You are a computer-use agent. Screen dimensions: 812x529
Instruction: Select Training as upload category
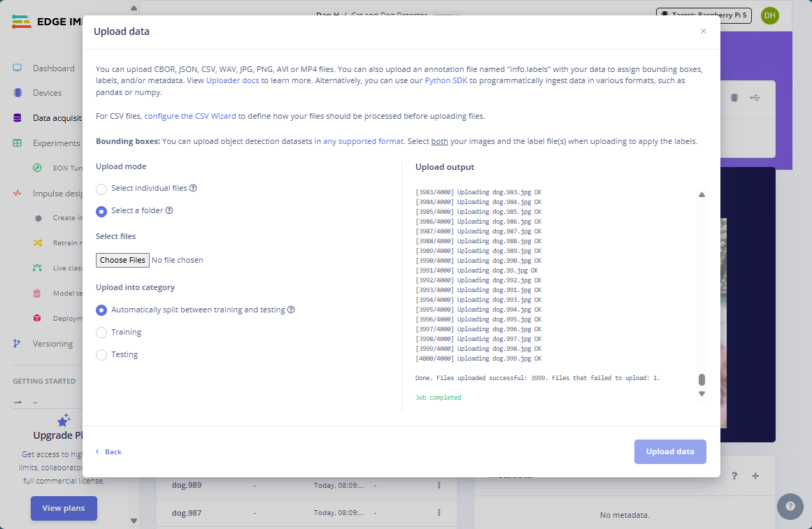click(x=101, y=333)
